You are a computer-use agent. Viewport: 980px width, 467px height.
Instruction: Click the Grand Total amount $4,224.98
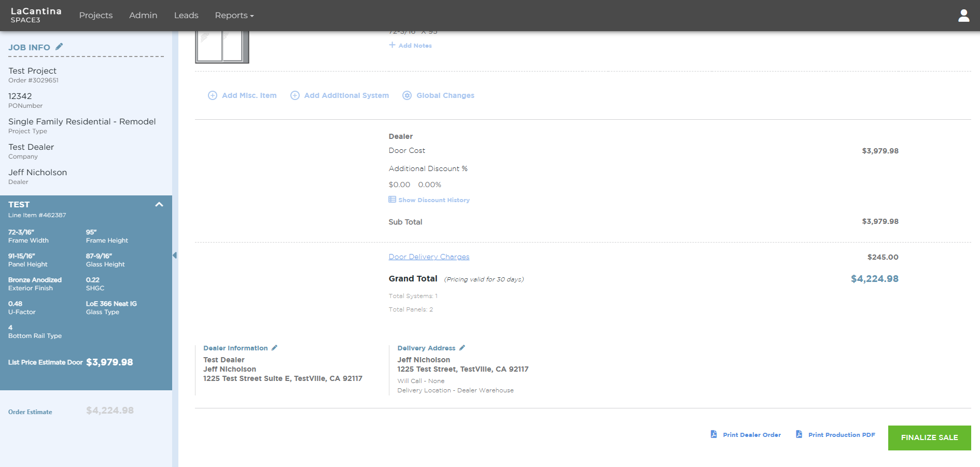(x=874, y=279)
